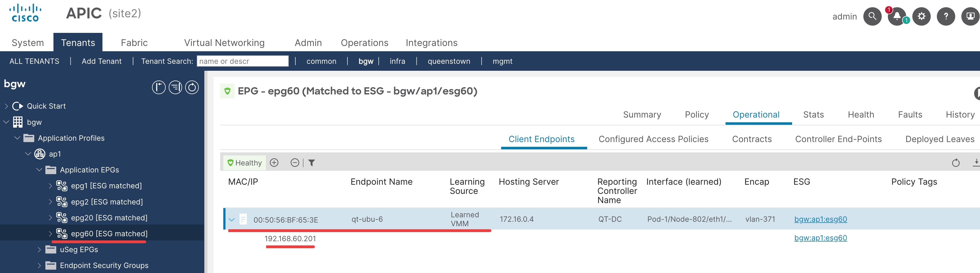The height and width of the screenshot is (273, 980).
Task: Open the settings gear icon
Action: [x=921, y=16]
